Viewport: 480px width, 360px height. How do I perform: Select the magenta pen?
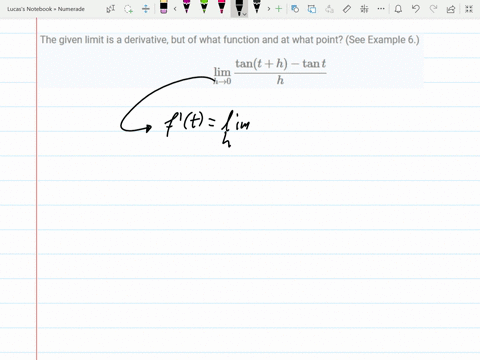pos(187,7)
